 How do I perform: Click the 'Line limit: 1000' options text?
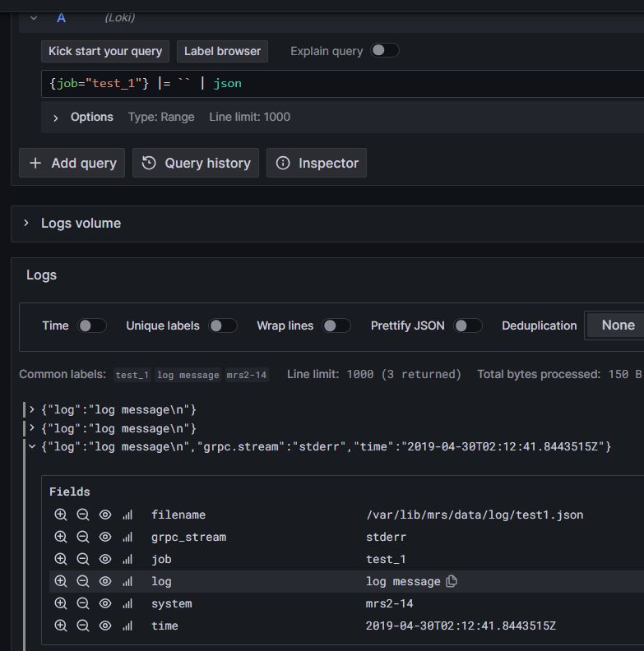[x=250, y=117]
